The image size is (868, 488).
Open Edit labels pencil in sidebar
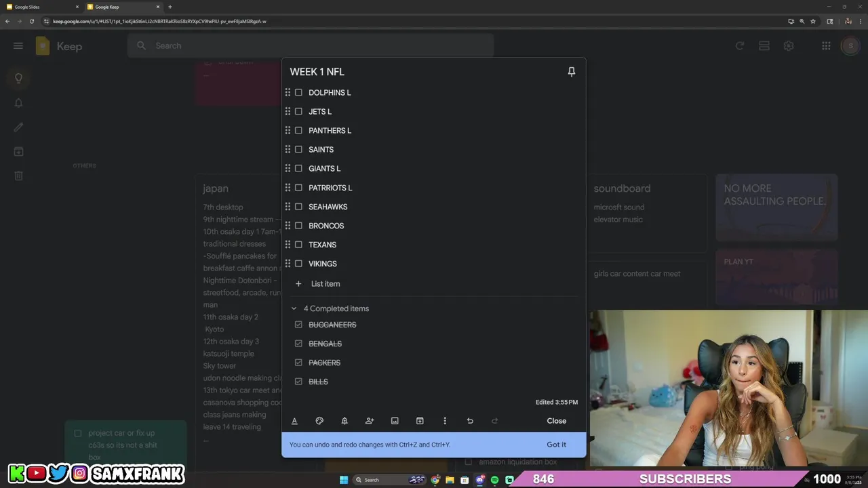[x=18, y=127]
